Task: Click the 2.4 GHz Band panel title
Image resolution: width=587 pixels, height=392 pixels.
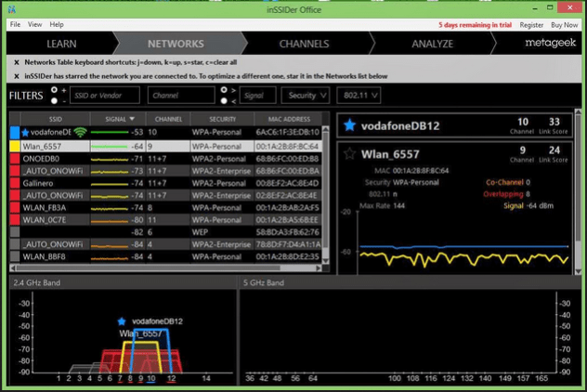Action: coord(37,282)
